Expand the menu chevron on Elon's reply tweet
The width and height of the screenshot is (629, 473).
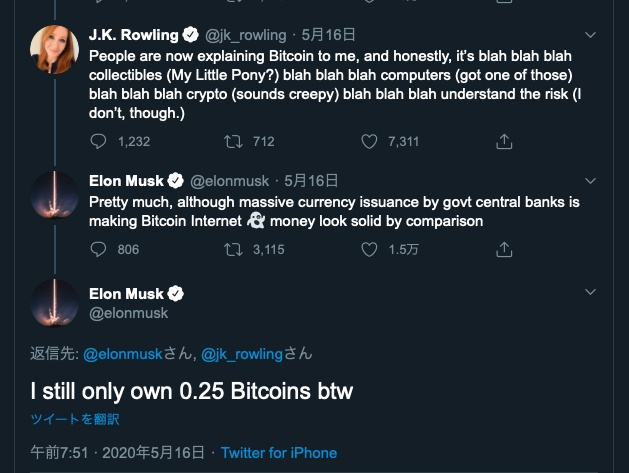(x=590, y=181)
